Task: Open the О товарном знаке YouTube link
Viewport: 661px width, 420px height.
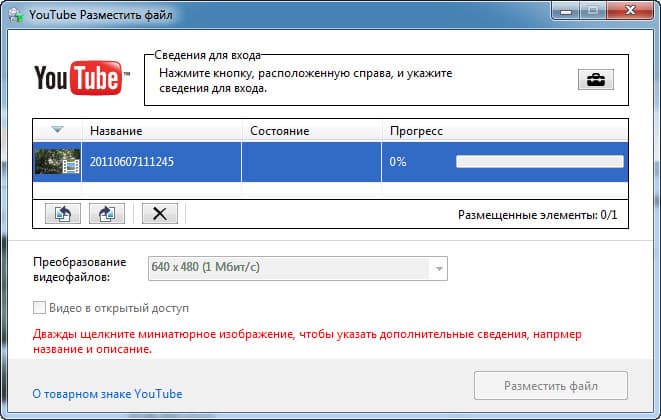Action: [x=107, y=394]
